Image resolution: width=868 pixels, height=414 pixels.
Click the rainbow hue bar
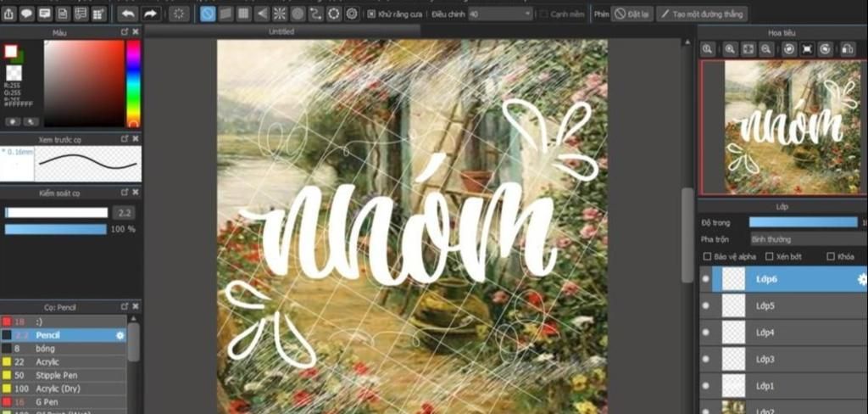click(133, 83)
